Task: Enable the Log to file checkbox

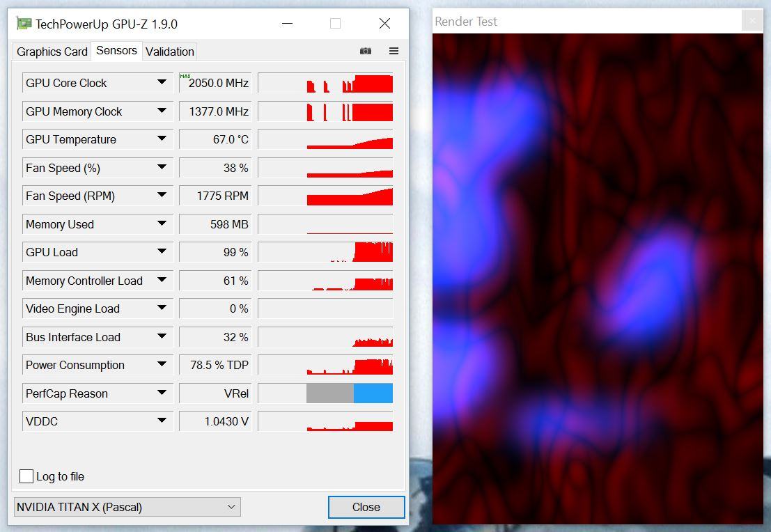Action: tap(26, 476)
